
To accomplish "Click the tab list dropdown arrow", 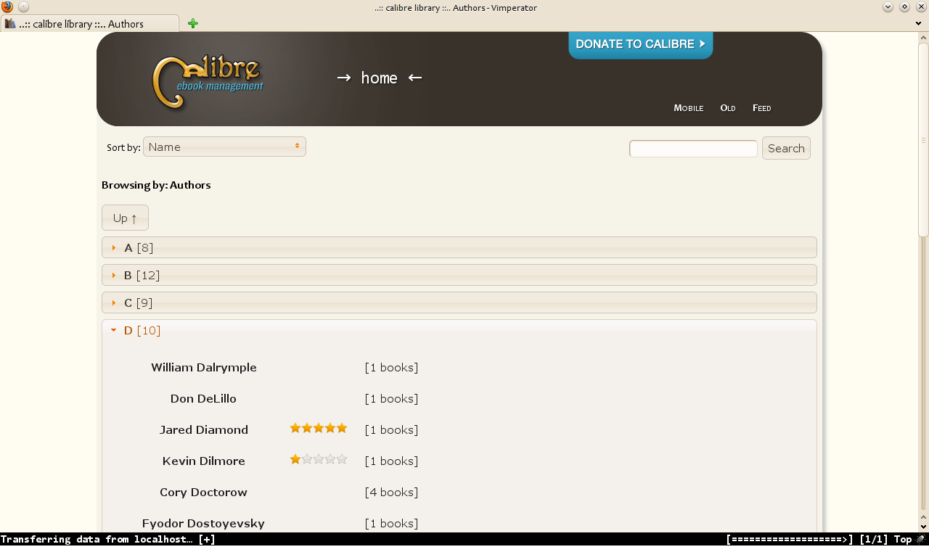I will [x=919, y=24].
